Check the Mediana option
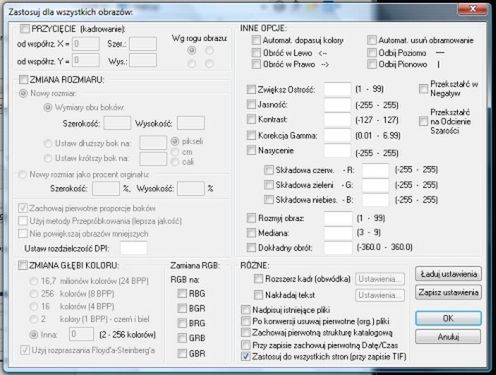The image size is (496, 375). pyautogui.click(x=251, y=233)
